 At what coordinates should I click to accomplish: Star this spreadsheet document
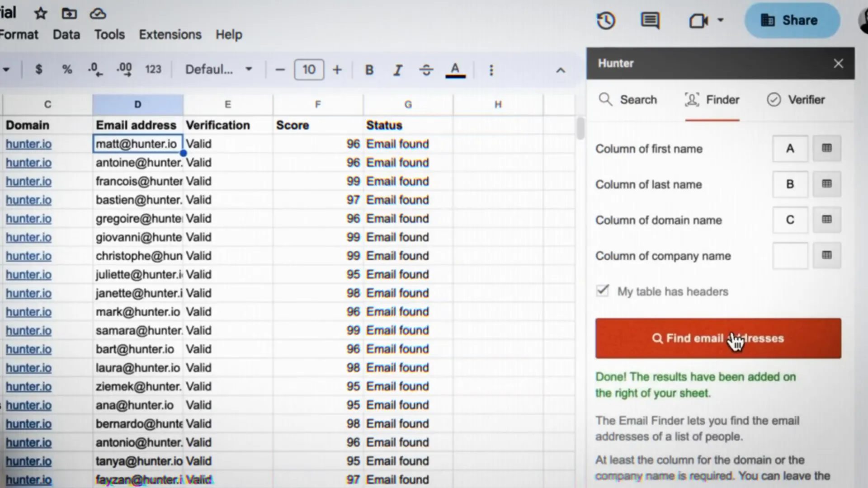(x=41, y=14)
